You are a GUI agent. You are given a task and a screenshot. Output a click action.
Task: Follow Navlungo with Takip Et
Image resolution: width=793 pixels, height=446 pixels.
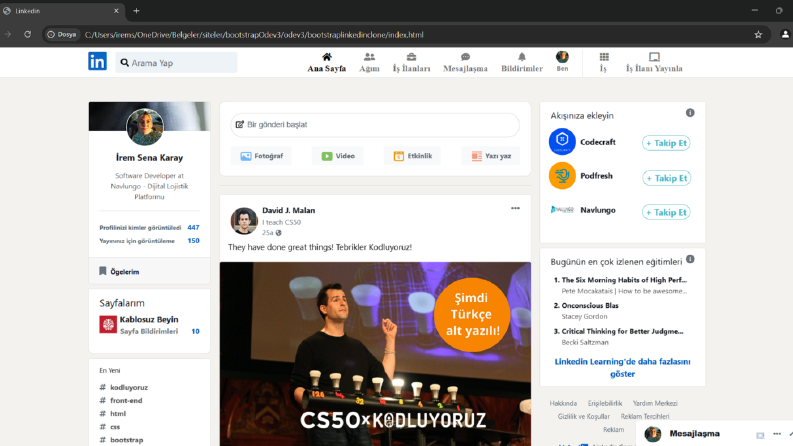click(x=666, y=212)
